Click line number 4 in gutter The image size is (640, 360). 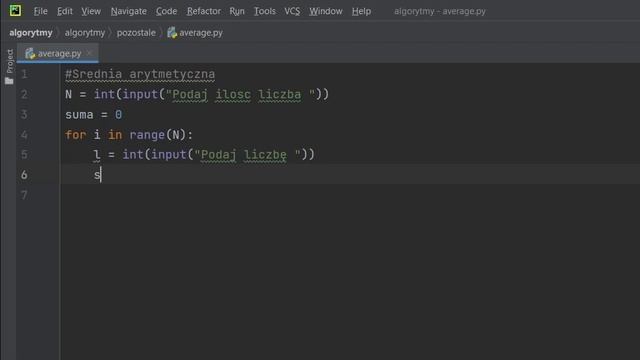pos(24,135)
